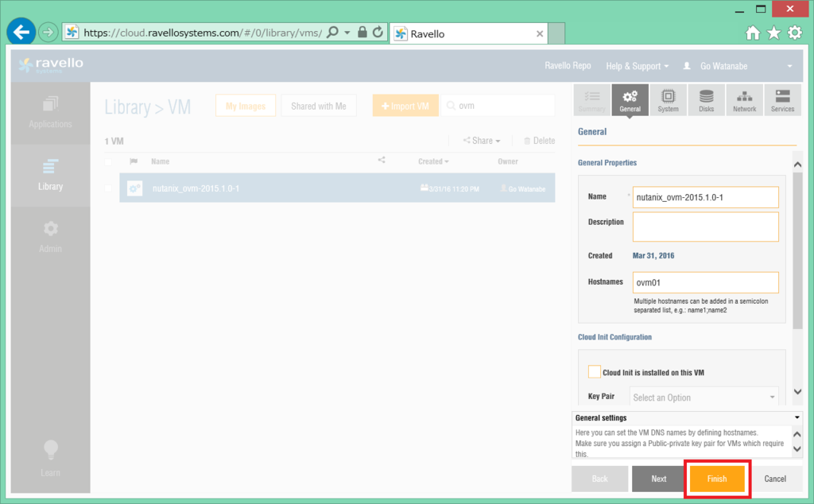The width and height of the screenshot is (814, 504).
Task: Open the Key Pair dropdown
Action: click(x=704, y=397)
